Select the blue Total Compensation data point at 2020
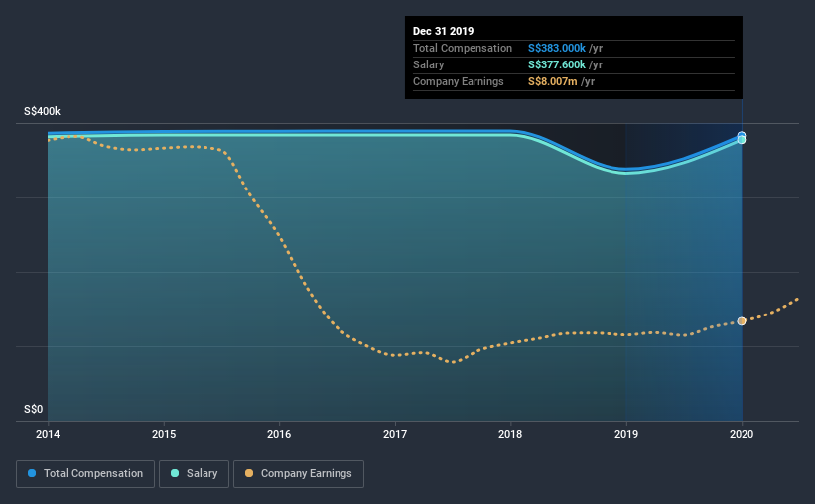 point(742,136)
